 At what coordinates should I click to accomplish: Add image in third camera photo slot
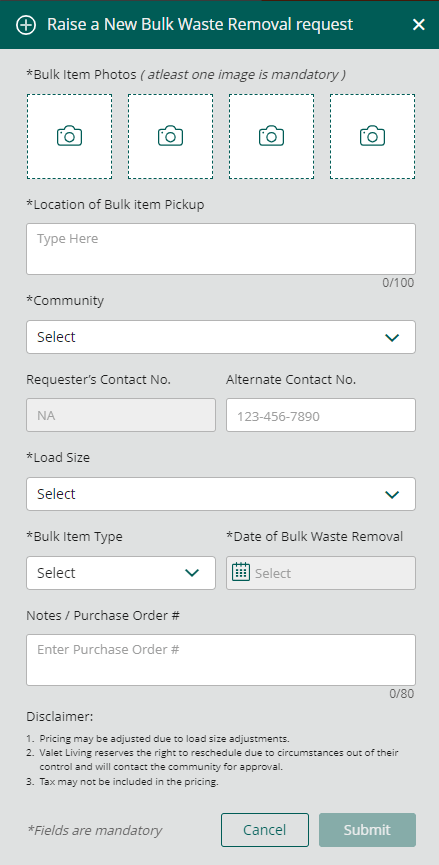click(271, 136)
